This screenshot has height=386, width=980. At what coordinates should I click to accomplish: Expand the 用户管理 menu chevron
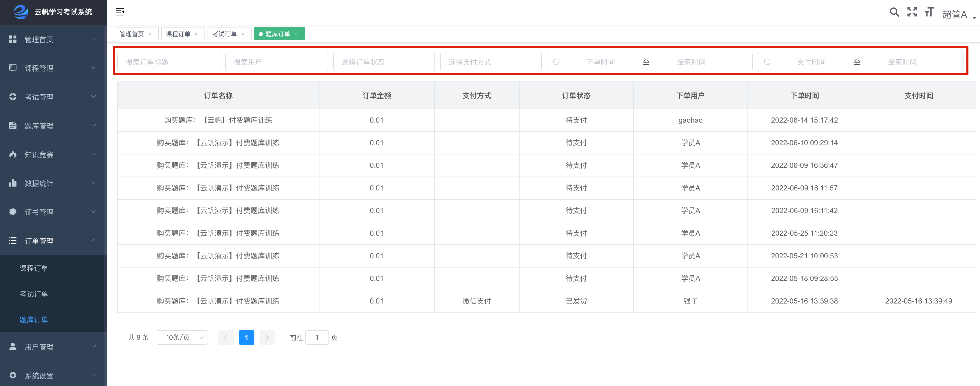pyautogui.click(x=94, y=346)
